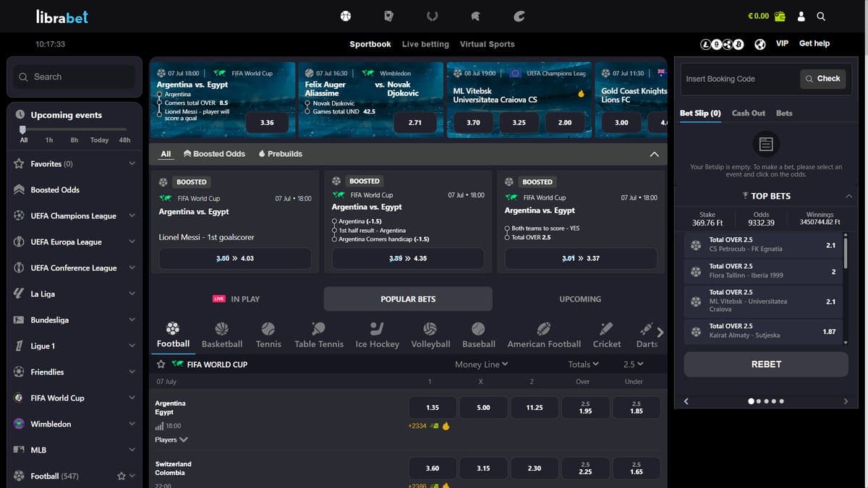
Task: Open the VIP link
Action: [x=782, y=43]
